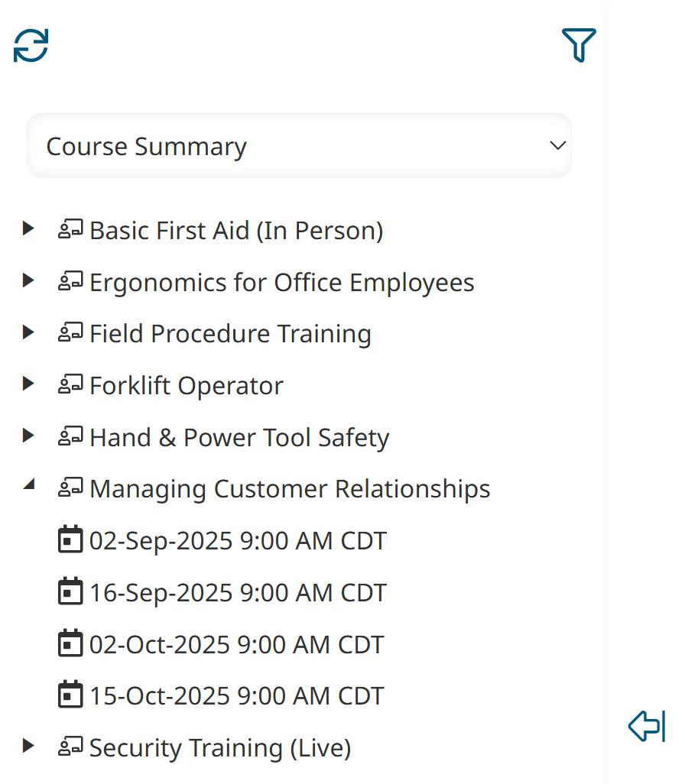Select the Field Procedure Training course
Screen dimensions: 685x784
[x=230, y=334]
